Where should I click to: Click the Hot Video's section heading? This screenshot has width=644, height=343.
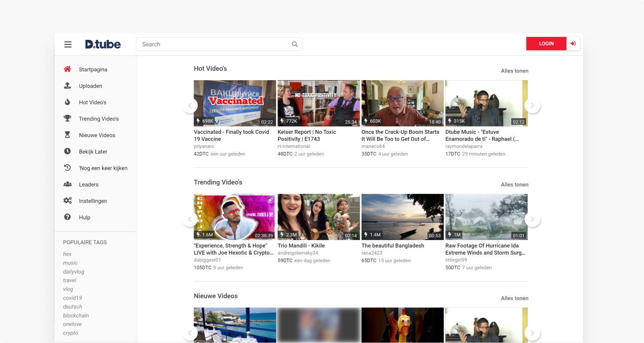tap(210, 69)
